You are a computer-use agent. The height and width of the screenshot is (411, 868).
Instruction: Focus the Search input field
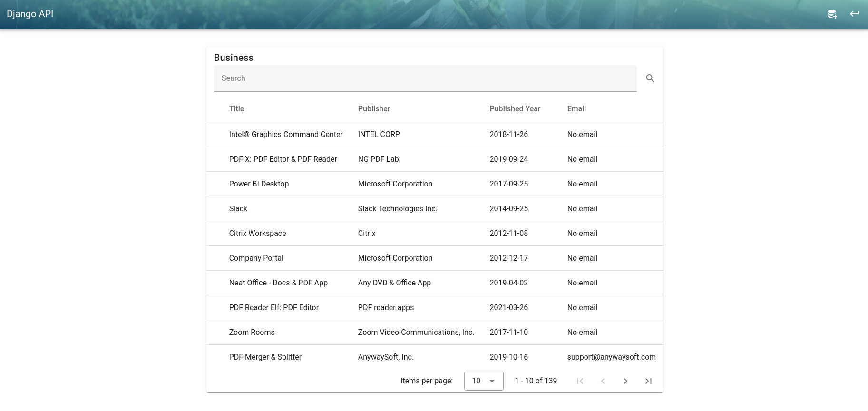(x=425, y=78)
